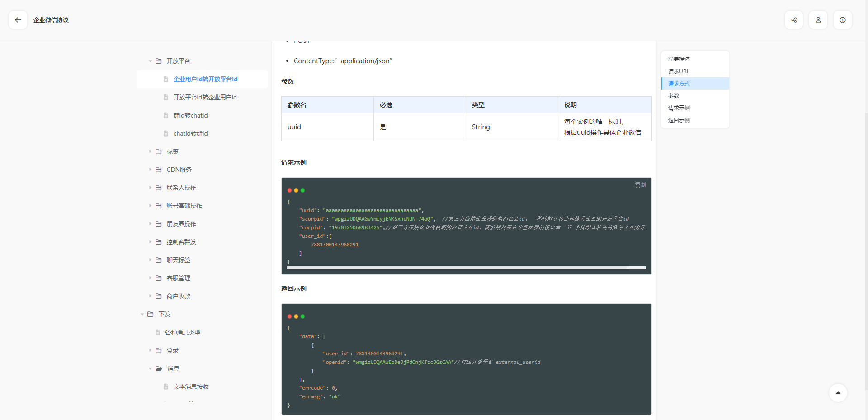
Task: Click the info circle icon
Action: pos(843,20)
